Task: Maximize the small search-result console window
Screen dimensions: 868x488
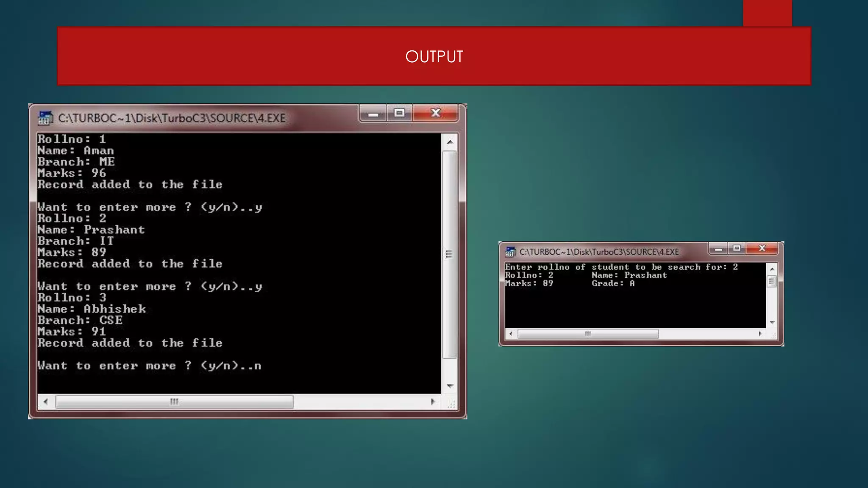Action: point(737,248)
